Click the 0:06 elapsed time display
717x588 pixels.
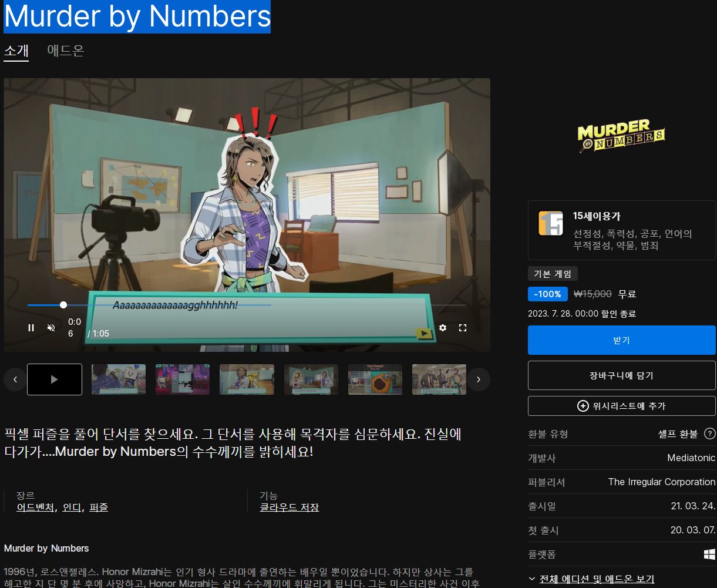(74, 328)
